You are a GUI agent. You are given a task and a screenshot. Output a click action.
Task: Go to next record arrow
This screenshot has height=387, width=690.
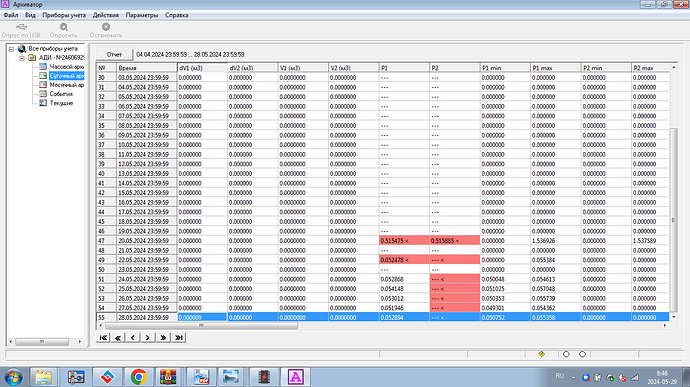pos(148,338)
